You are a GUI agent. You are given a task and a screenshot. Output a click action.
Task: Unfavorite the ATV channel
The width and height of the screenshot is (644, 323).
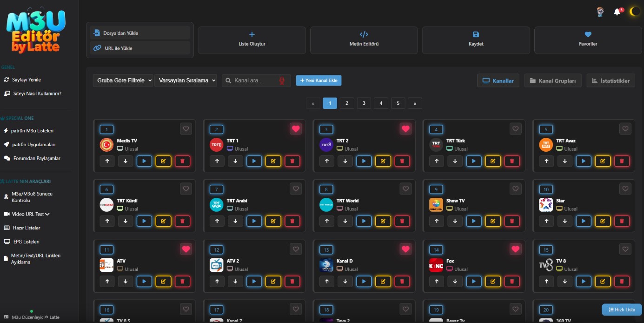(x=186, y=249)
